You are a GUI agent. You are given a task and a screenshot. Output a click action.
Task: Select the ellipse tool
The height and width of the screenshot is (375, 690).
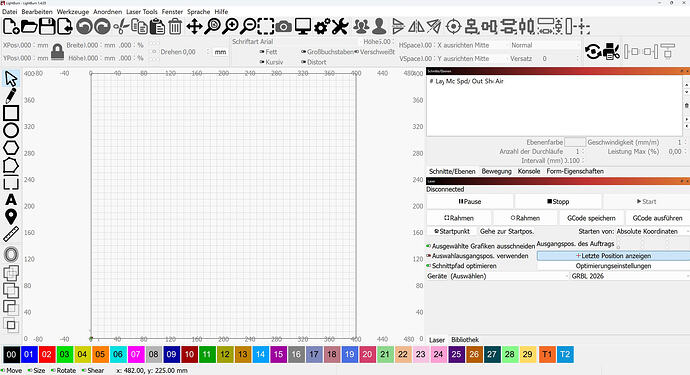pyautogui.click(x=11, y=130)
